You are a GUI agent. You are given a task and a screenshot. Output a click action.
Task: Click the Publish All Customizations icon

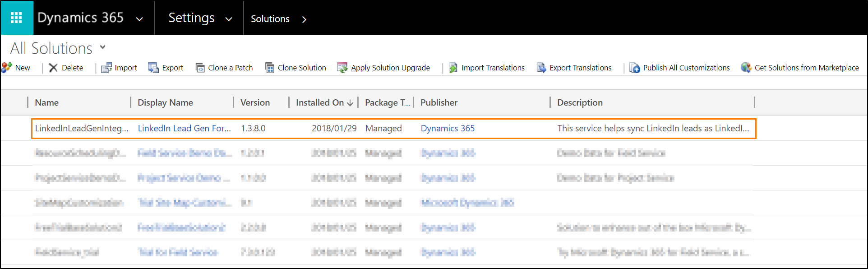(635, 68)
